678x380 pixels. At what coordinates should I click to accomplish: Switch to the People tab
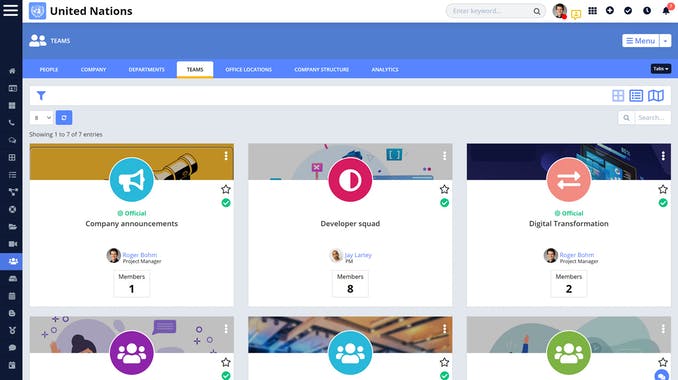click(x=49, y=69)
